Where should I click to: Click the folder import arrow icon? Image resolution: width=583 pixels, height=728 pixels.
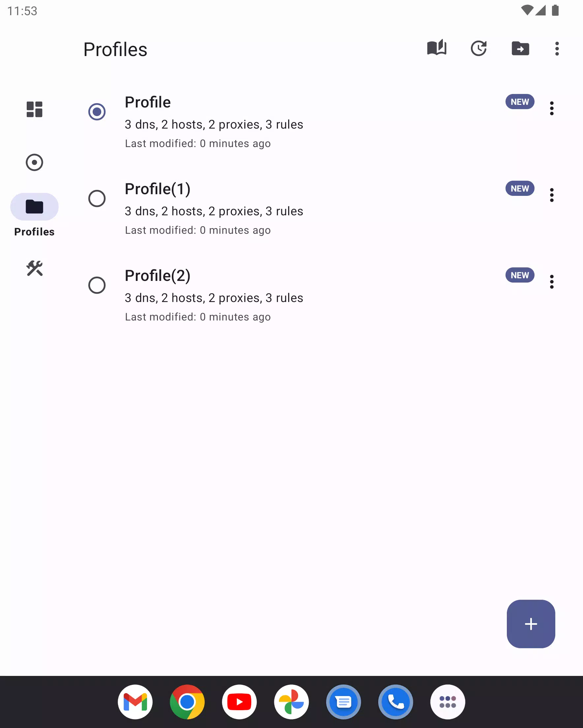click(520, 48)
